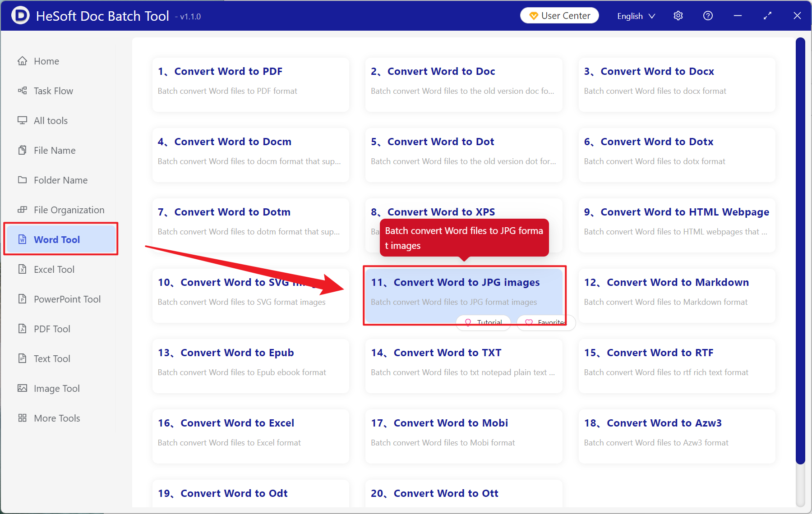812x514 pixels.
Task: Switch to Excel Tool
Action: pyautogui.click(x=60, y=269)
